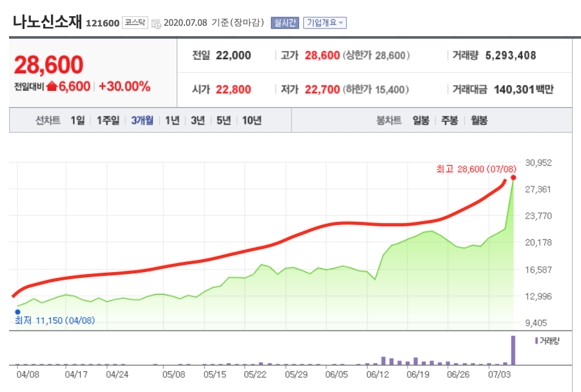The width and height of the screenshot is (581, 392).
Task: Click the 2020.07.08 date text
Action: tap(185, 23)
